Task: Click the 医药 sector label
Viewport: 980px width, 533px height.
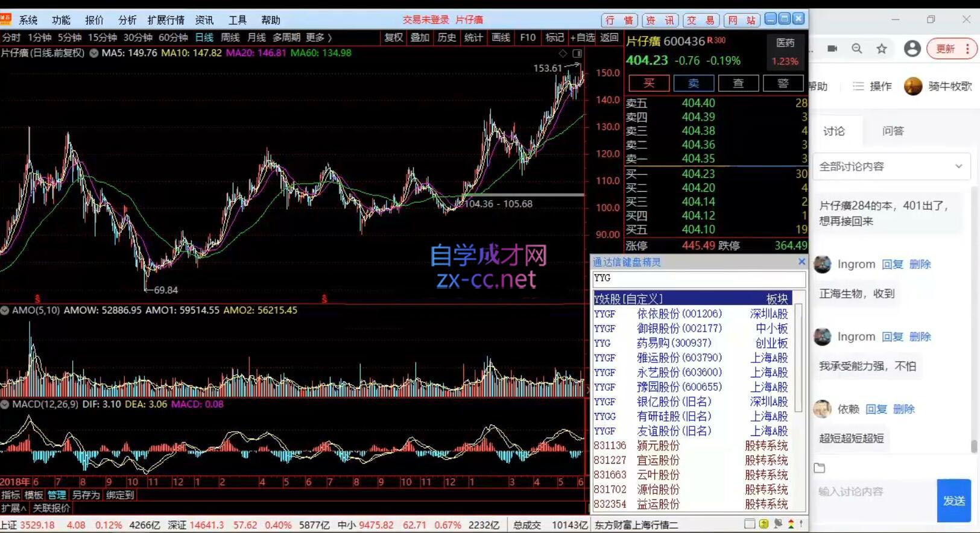Action: pyautogui.click(x=785, y=43)
